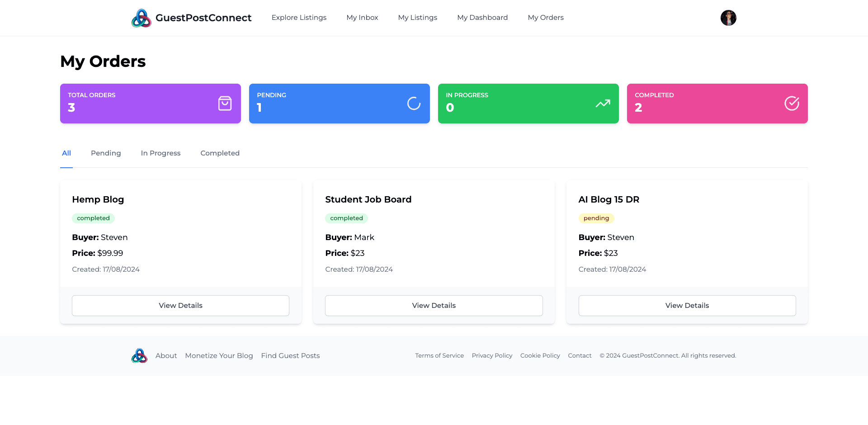Click the checkmark circle icon in Completed card
This screenshot has height=425, width=868.
(x=792, y=104)
